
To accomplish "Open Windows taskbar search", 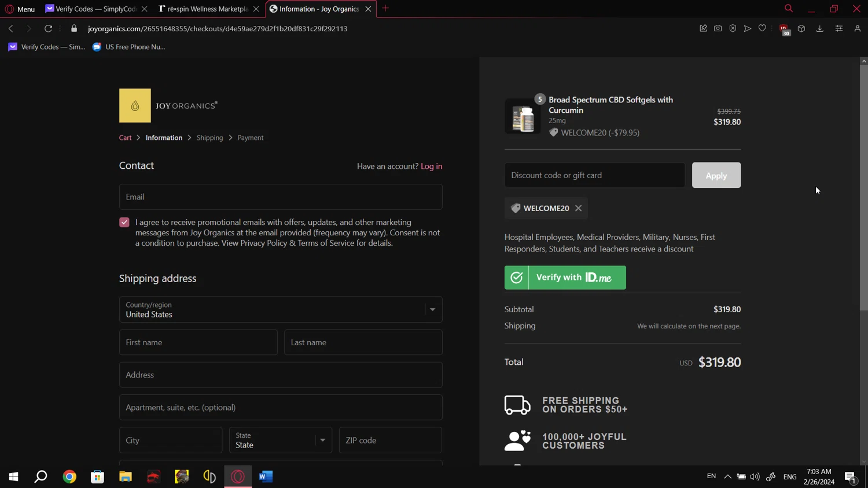I will click(x=41, y=476).
